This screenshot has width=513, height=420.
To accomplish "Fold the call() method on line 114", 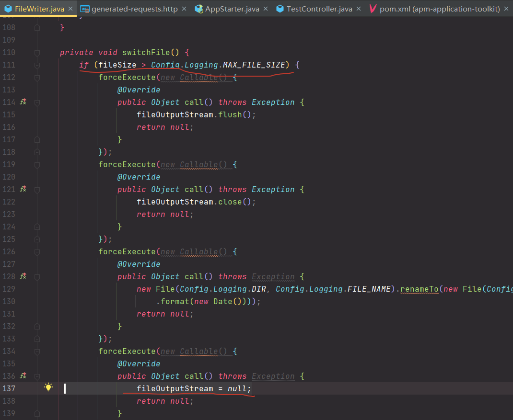I will click(x=37, y=102).
